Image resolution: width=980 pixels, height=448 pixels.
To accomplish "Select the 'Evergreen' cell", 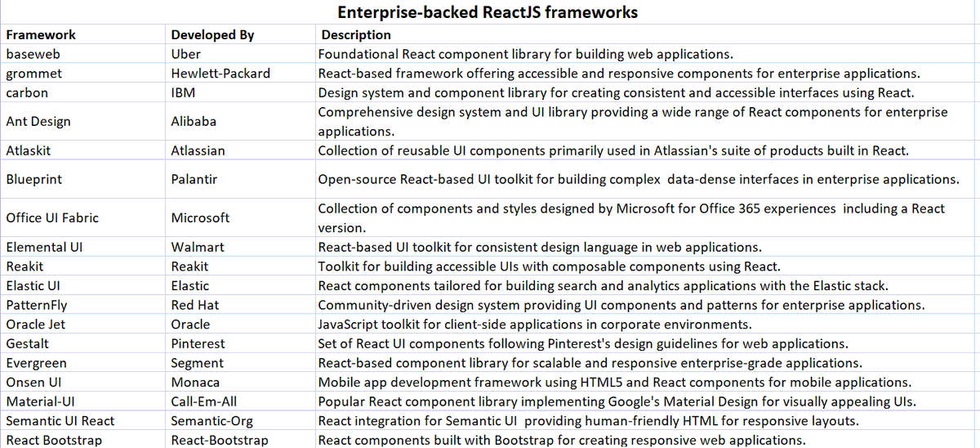I will pyautogui.click(x=83, y=362).
